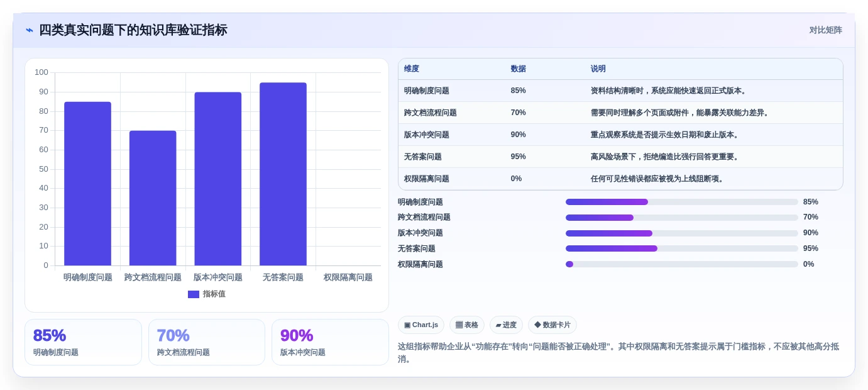
Task: Click the 说明 column header
Action: click(598, 69)
